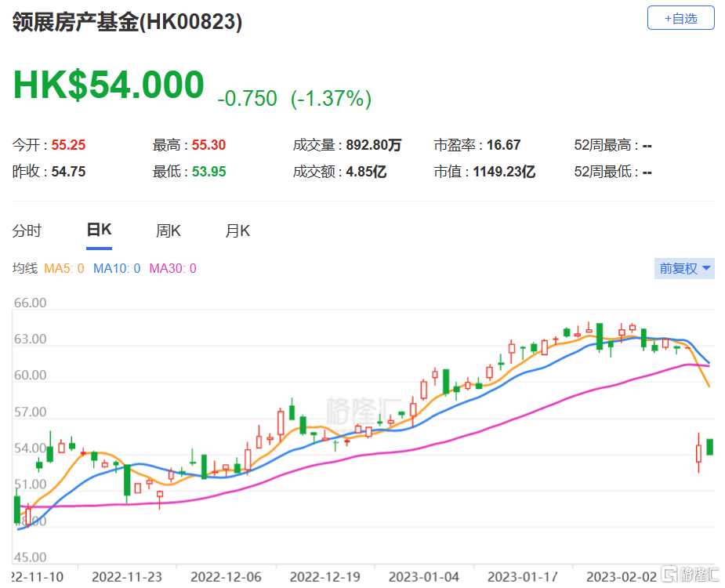The height and width of the screenshot is (588, 725).
Task: Click the 市值 value 1149.23亿
Action: 504,172
